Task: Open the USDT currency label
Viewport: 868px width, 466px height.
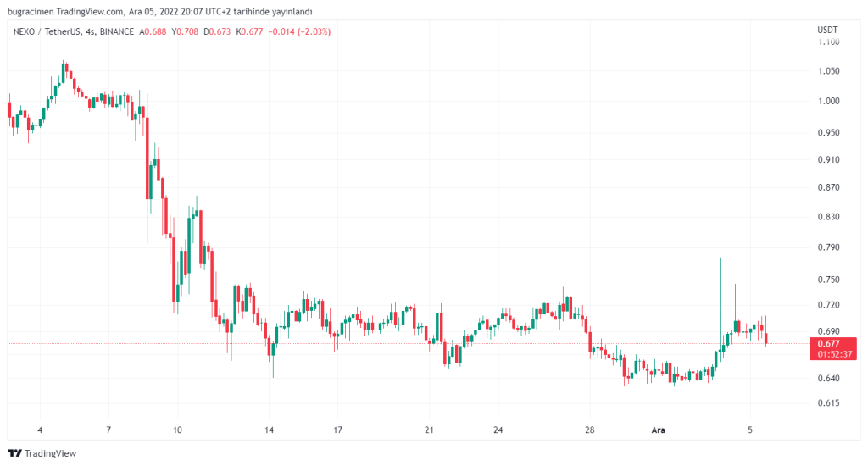Action: pos(827,30)
